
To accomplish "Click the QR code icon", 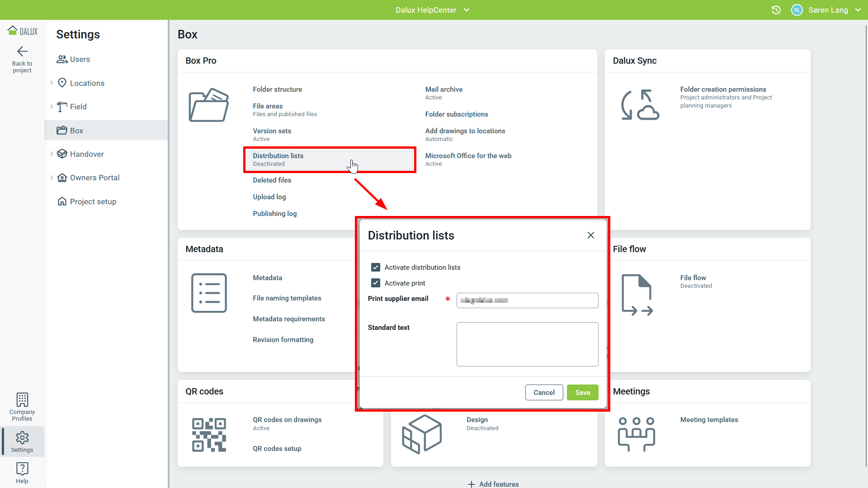I will click(x=208, y=434).
